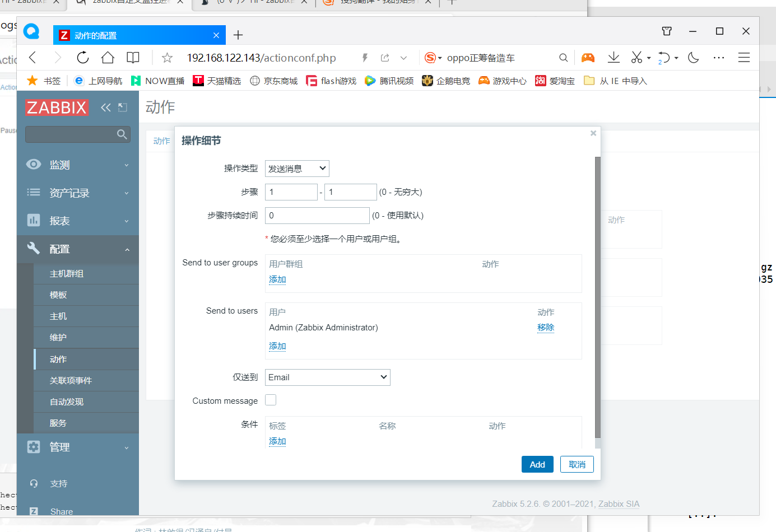776x532 pixels.
Task: Add a user via 添加 under Send to users
Action: [x=277, y=346]
